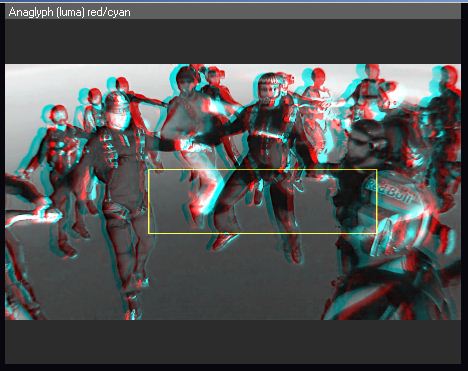Screen dimensions: 468x371
Task: Click the dark letterbox bar below the image
Action: tap(233, 342)
